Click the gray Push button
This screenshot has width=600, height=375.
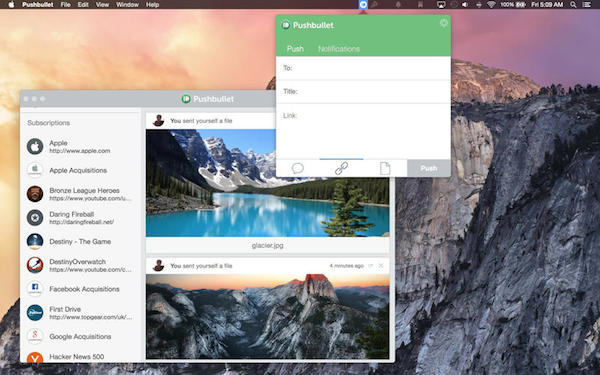click(429, 168)
